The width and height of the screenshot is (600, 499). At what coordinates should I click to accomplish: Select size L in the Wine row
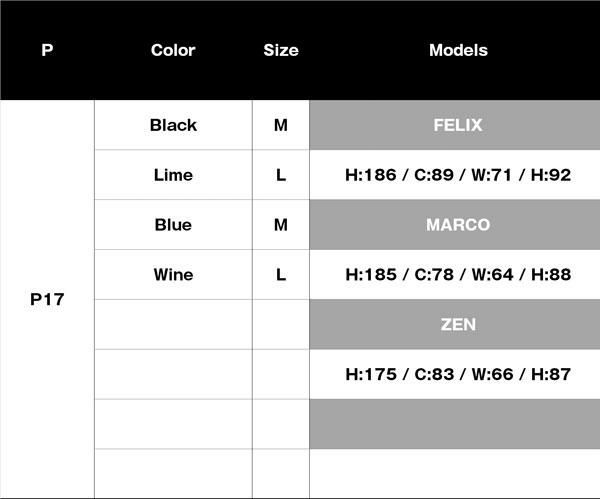[x=281, y=275]
